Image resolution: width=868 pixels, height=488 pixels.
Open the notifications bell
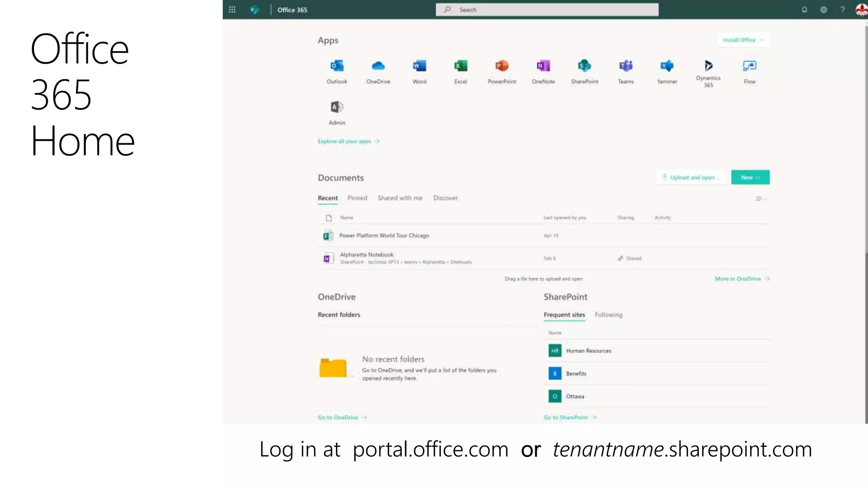[804, 10]
